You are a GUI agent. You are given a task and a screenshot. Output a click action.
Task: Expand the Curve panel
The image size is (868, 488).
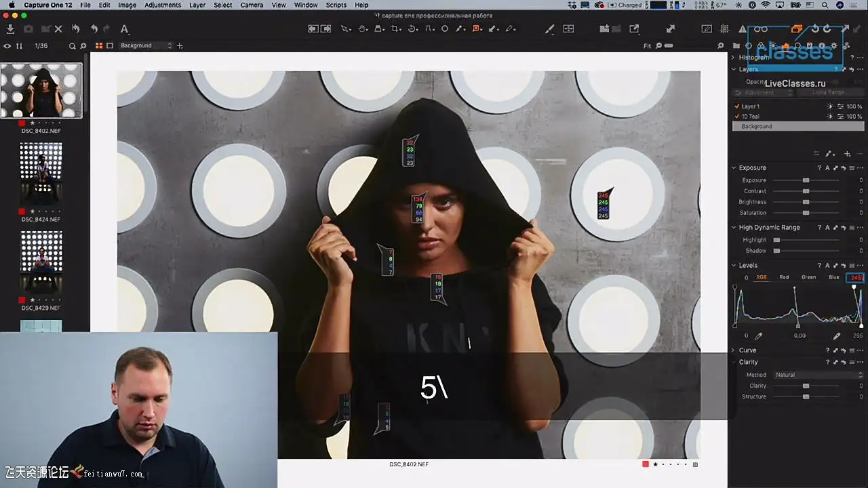[734, 350]
